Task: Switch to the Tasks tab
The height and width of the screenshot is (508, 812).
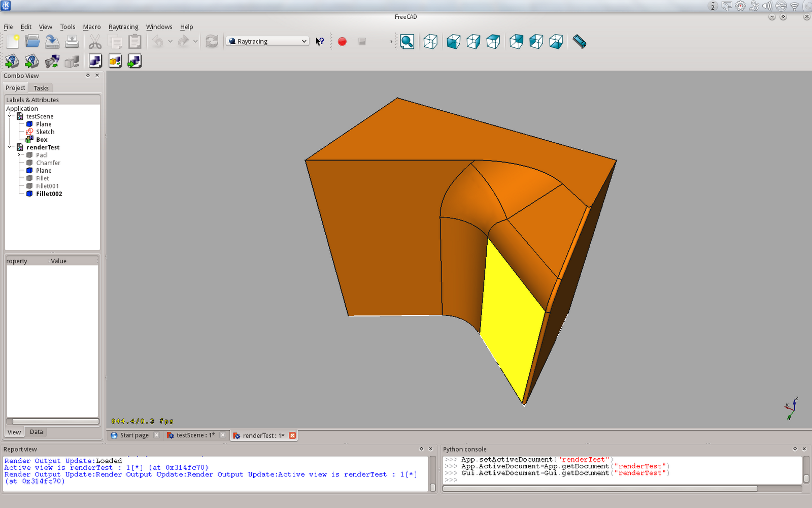Action: 41,87
